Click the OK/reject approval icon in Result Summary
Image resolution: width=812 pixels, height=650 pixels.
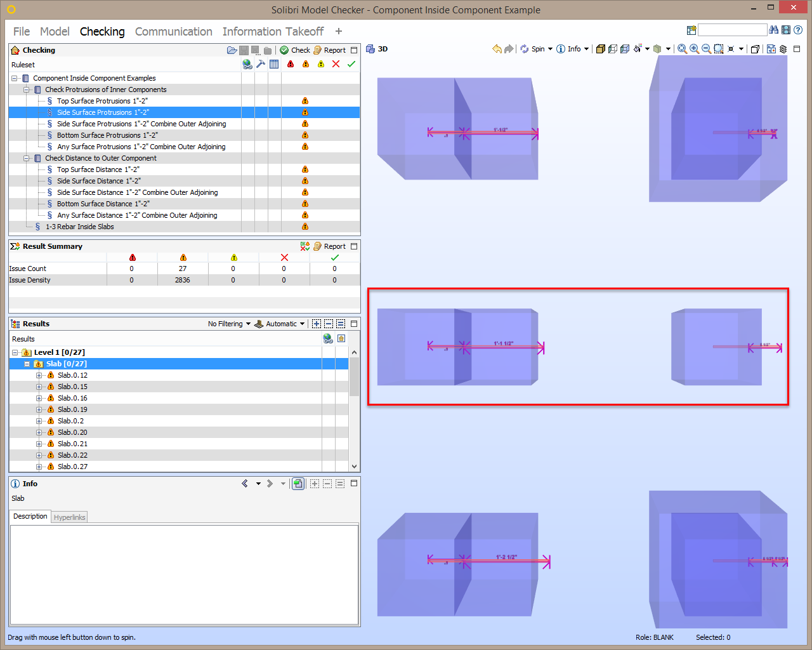305,246
